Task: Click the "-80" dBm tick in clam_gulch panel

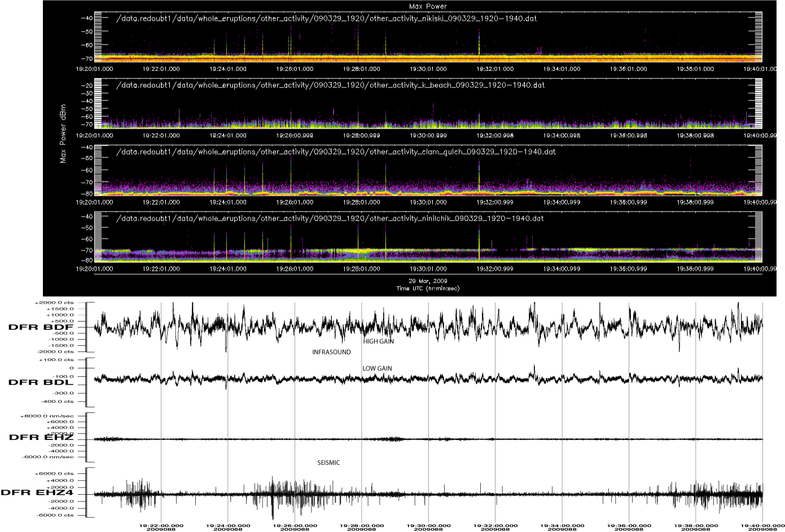Action: coord(87,194)
